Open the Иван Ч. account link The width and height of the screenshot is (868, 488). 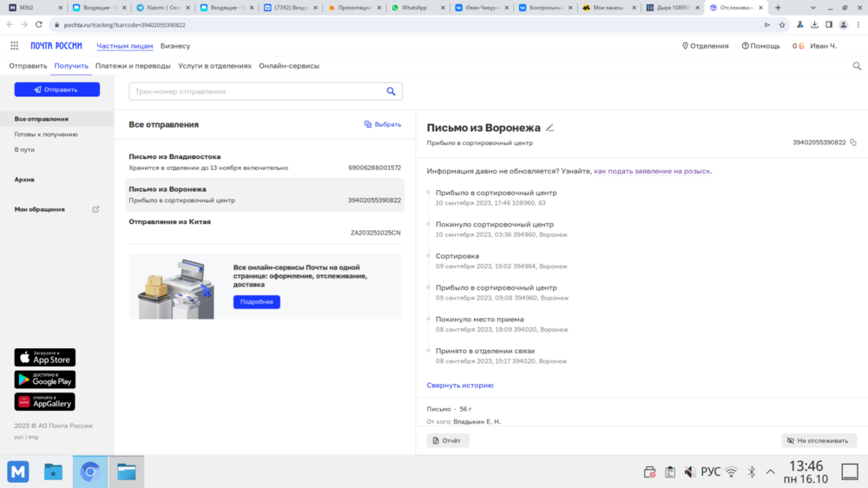click(x=823, y=46)
